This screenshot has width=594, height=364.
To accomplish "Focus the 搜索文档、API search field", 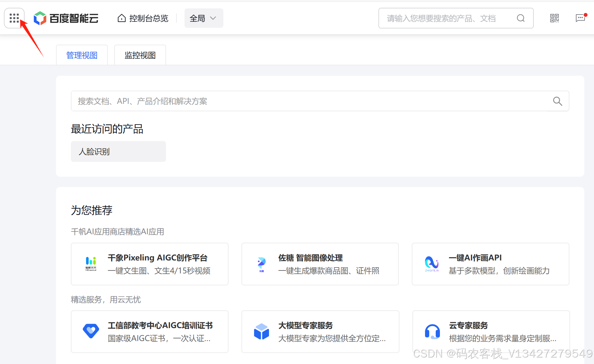I will 320,101.
